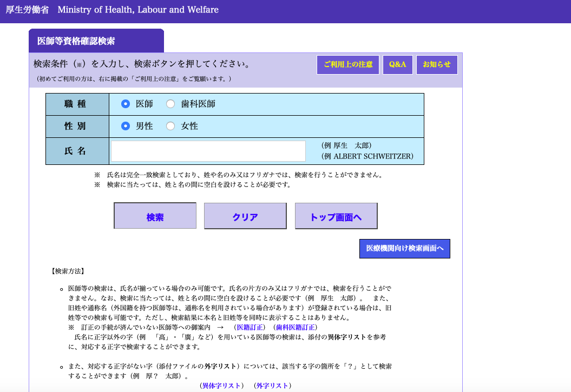571x392 pixels.
Task: Switch to 医療機関向け検索画面へ
Action: coord(404,249)
